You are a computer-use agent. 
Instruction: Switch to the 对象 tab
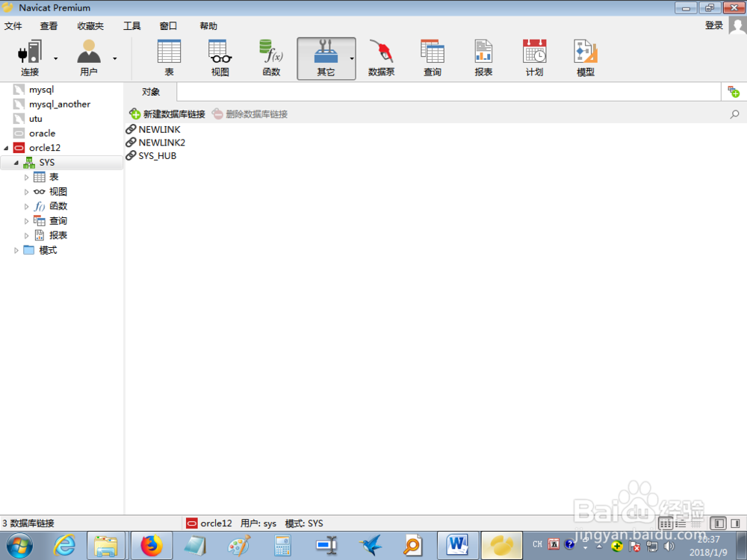(151, 92)
